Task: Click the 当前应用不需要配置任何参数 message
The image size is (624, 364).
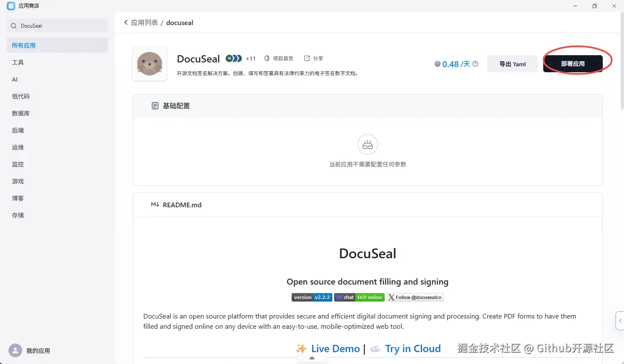Action: [x=368, y=164]
